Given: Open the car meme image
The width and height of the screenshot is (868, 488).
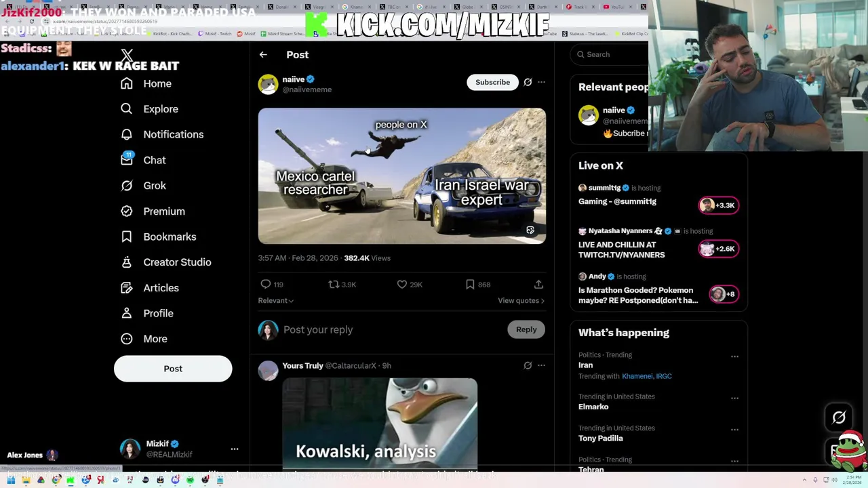Looking at the screenshot, I should pyautogui.click(x=401, y=176).
